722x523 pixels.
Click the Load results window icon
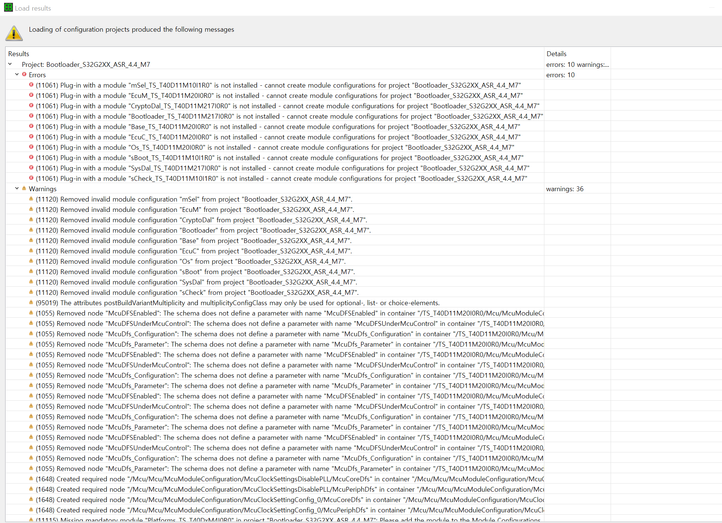pyautogui.click(x=7, y=6)
